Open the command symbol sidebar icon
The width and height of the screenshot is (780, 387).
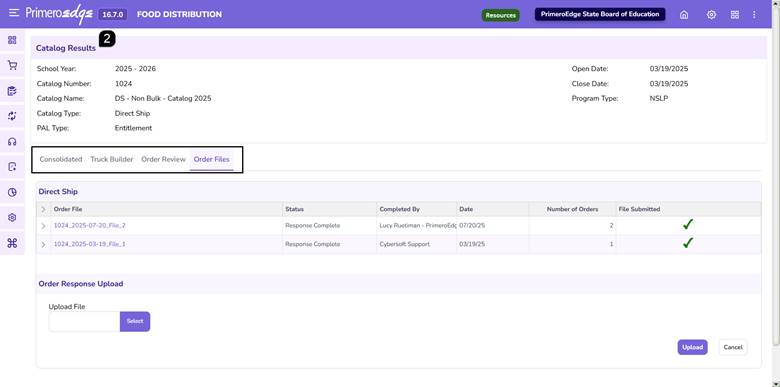[12, 243]
